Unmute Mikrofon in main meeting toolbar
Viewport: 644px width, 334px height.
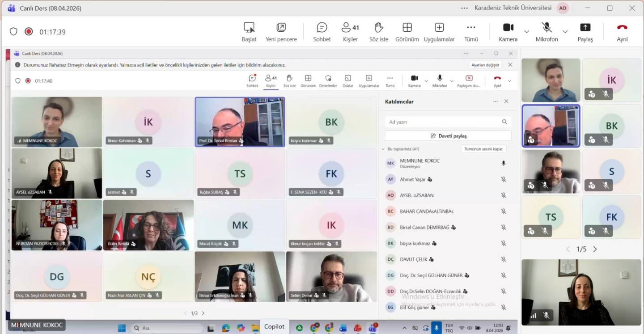tap(547, 32)
